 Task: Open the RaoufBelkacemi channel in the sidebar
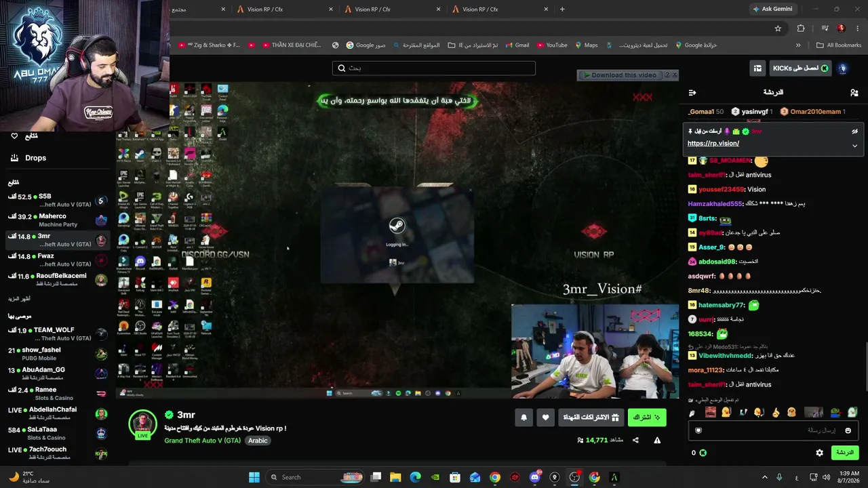[56, 280]
